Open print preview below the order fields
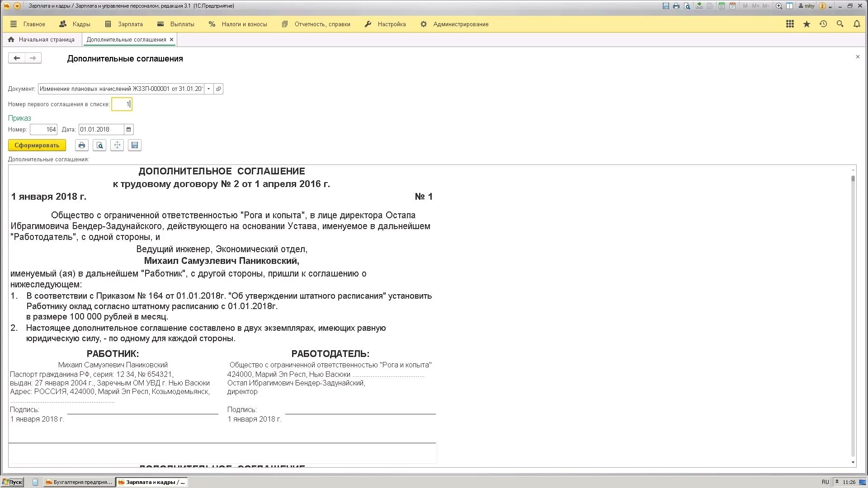Image resolution: width=868 pixels, height=488 pixels. (99, 145)
